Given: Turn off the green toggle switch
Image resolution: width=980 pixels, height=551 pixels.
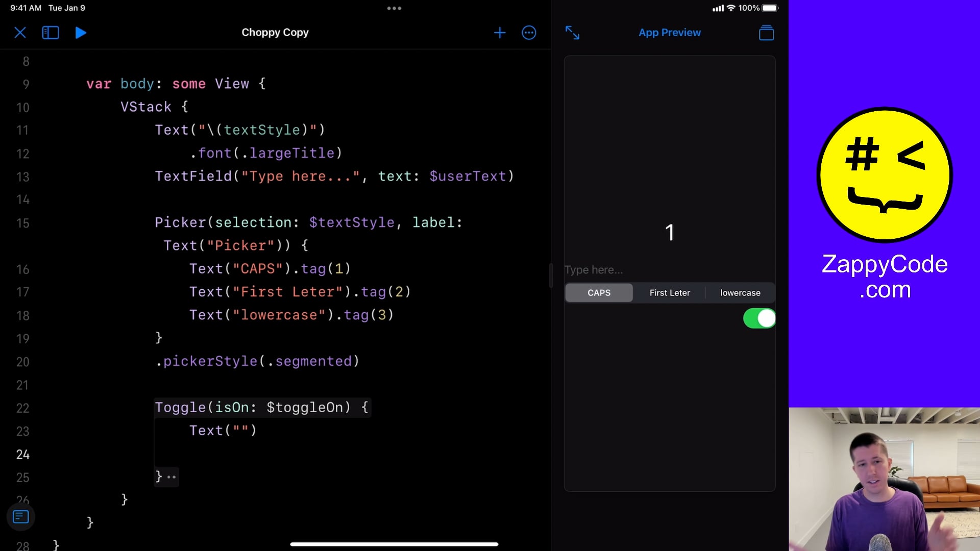Looking at the screenshot, I should point(759,318).
